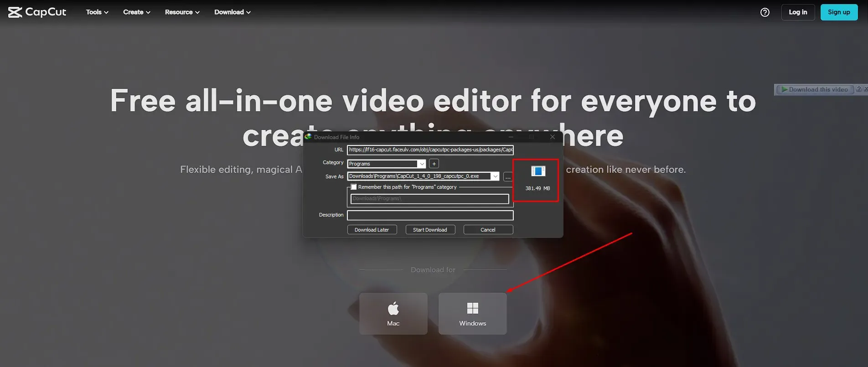
Task: Click the Log in button
Action: click(798, 12)
